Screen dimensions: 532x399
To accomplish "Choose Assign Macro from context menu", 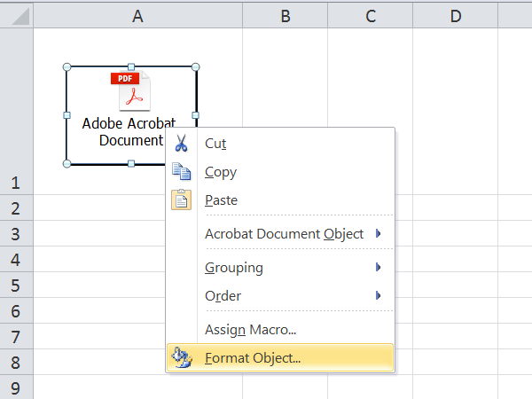I will click(251, 330).
